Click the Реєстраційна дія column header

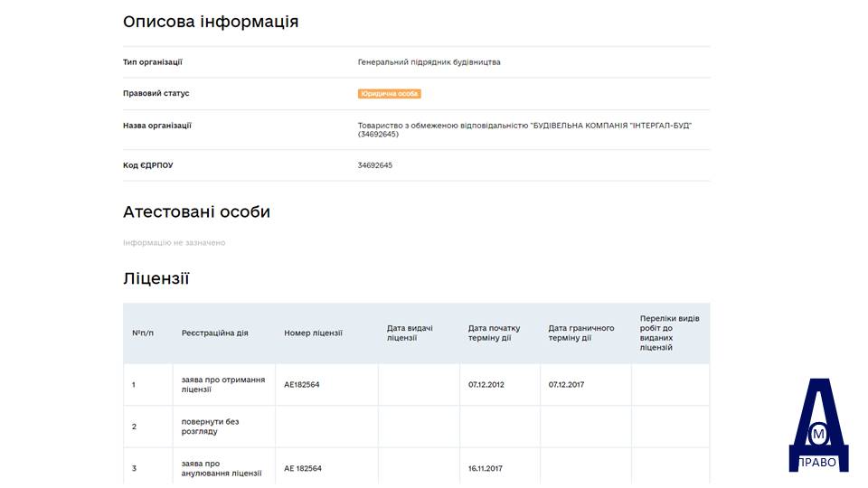[x=215, y=333]
